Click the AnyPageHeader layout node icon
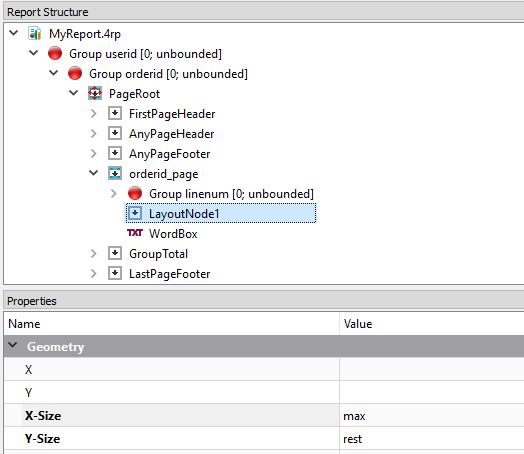Viewport: 524px width, 454px height. point(115,133)
